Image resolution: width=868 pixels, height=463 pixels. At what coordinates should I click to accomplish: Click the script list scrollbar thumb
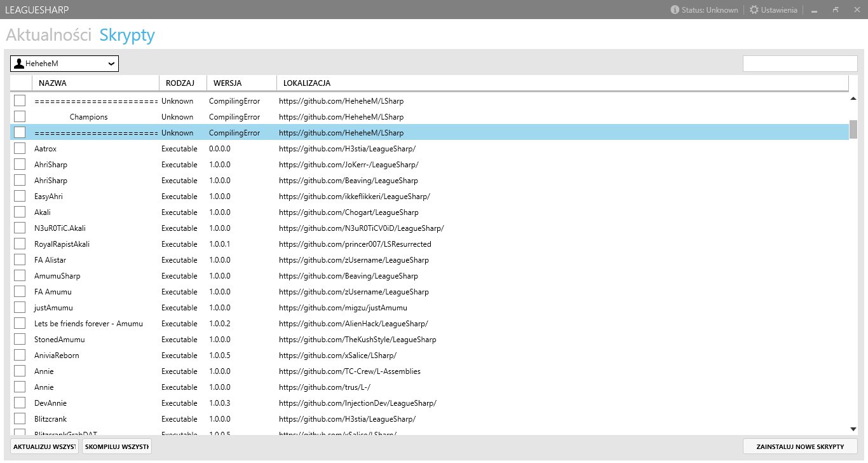click(853, 128)
